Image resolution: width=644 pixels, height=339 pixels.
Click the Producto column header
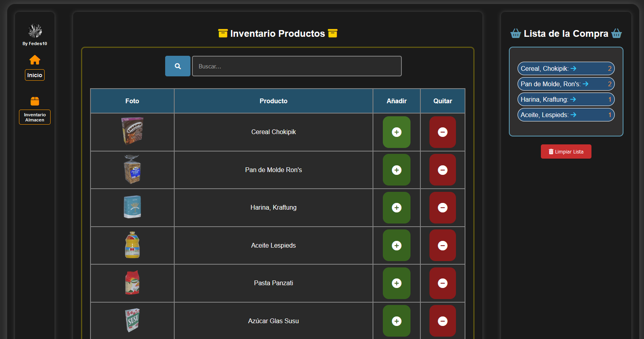click(x=273, y=101)
